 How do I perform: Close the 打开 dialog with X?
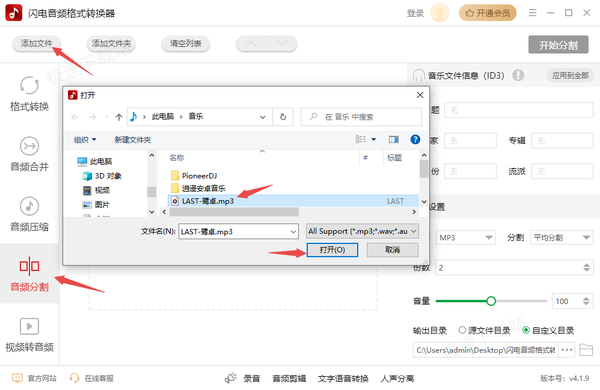point(420,95)
